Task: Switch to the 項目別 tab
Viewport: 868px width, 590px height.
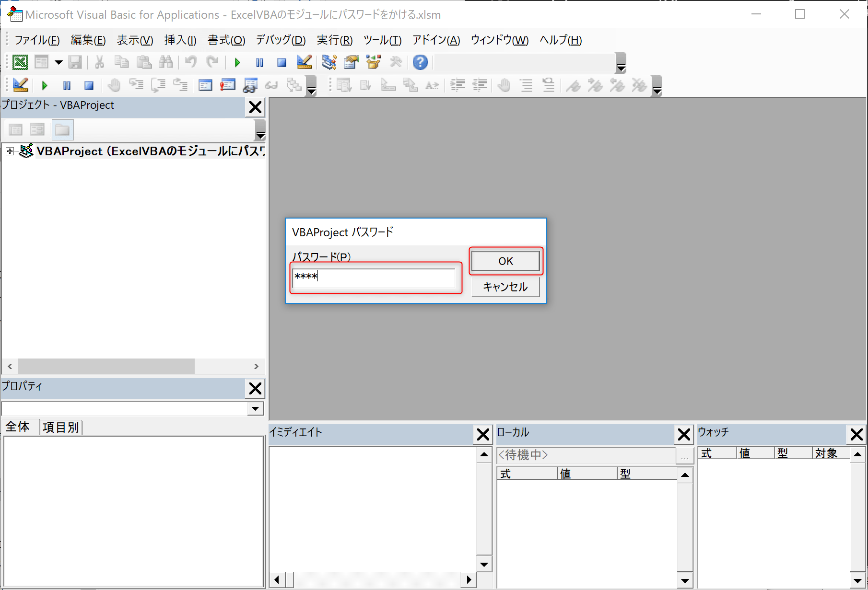Action: 61,427
